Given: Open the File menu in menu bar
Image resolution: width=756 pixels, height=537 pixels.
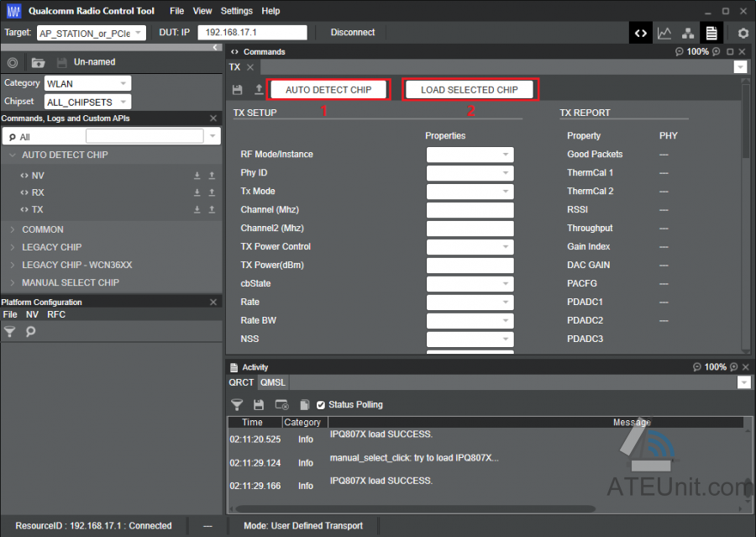Looking at the screenshot, I should (x=177, y=11).
